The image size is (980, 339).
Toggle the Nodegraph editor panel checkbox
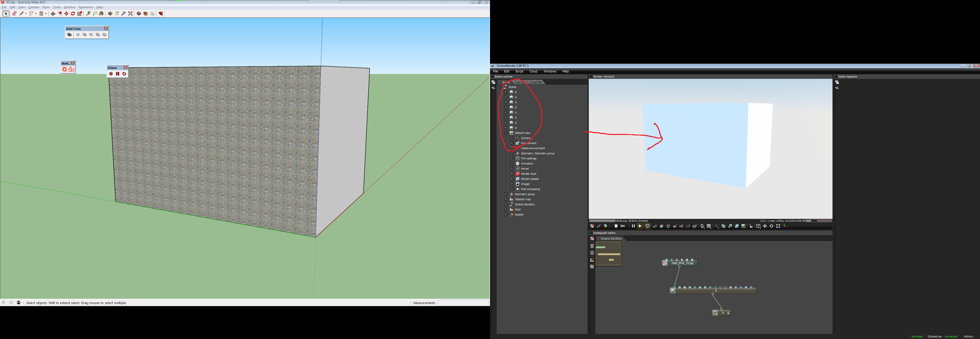[591, 233]
